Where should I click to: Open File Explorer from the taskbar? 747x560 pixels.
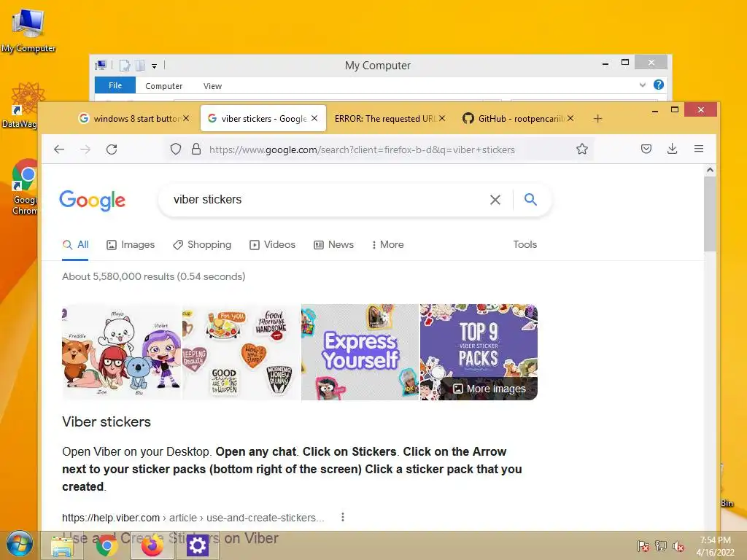click(62, 545)
